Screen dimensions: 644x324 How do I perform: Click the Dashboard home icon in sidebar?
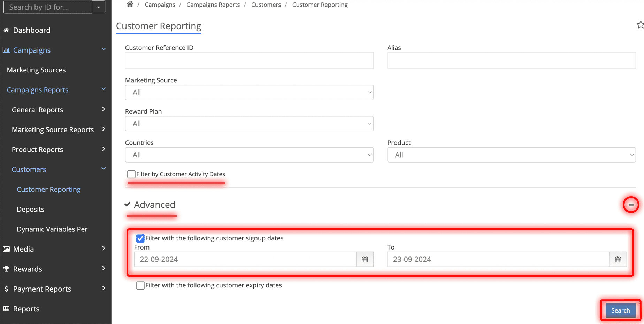click(x=6, y=30)
